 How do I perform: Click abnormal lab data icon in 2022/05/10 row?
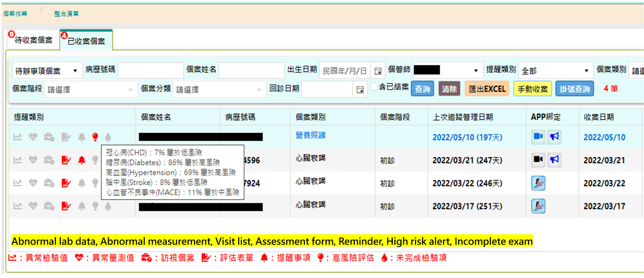pyautogui.click(x=17, y=137)
